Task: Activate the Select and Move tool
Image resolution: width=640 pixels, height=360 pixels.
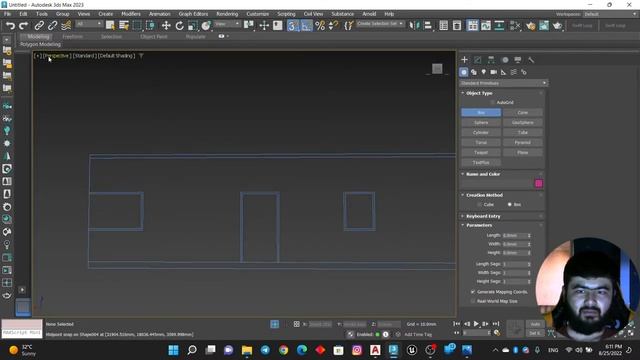Action: click(166, 26)
